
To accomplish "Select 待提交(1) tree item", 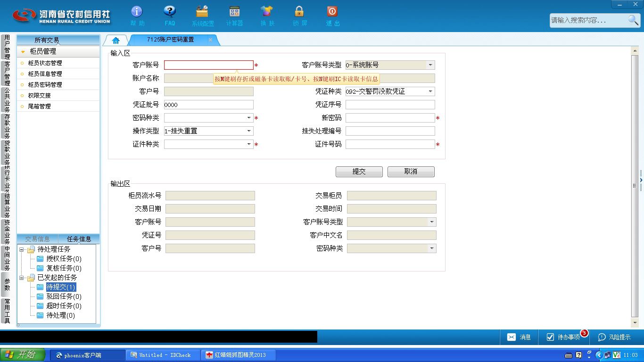I will click(61, 287).
